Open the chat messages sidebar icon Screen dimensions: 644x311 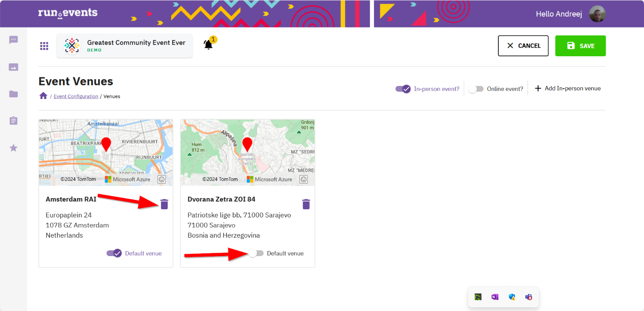click(x=14, y=40)
